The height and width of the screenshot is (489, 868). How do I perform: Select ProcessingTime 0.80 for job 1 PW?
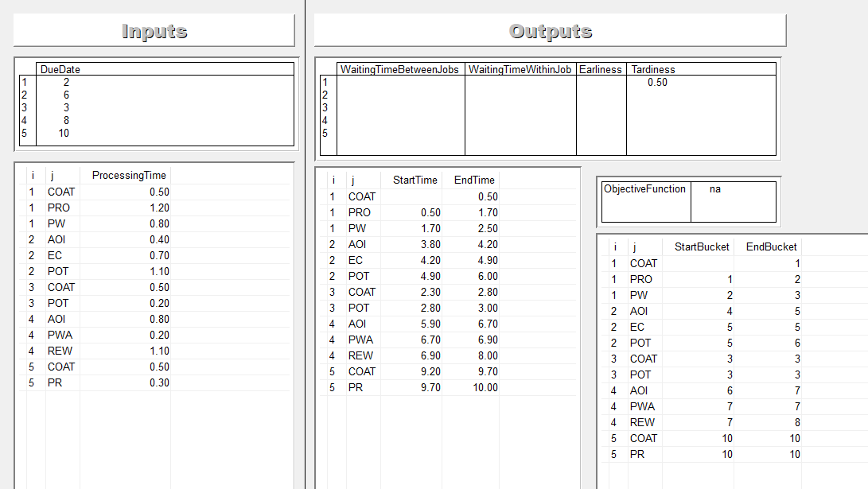pos(159,224)
